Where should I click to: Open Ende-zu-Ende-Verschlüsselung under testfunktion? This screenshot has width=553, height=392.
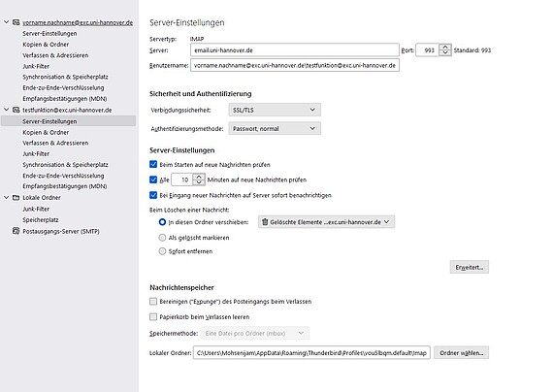click(63, 176)
